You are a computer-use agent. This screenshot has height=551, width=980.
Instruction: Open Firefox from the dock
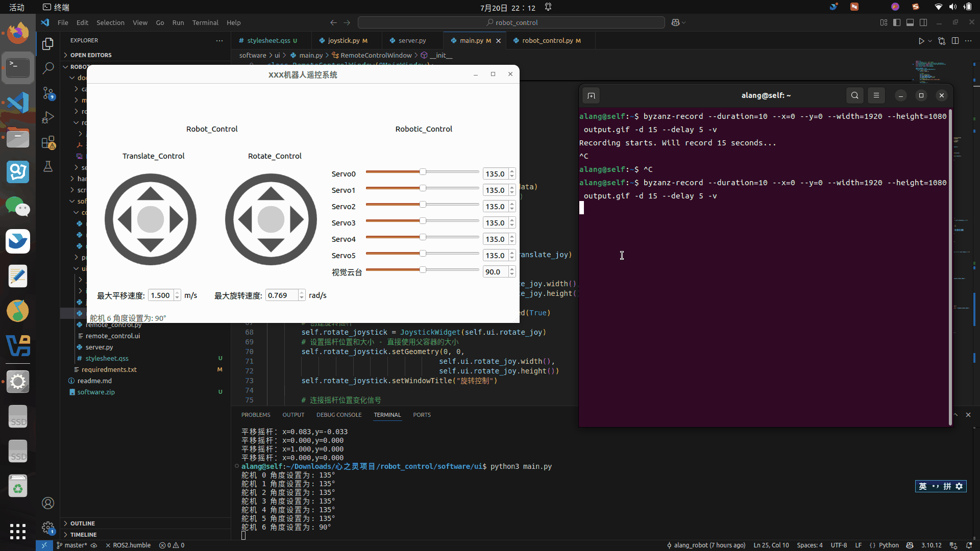pyautogui.click(x=18, y=33)
